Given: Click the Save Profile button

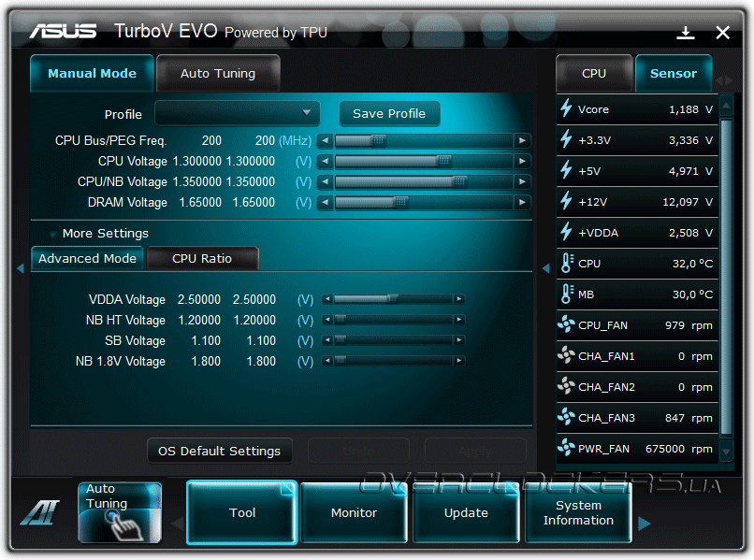Looking at the screenshot, I should (x=389, y=114).
